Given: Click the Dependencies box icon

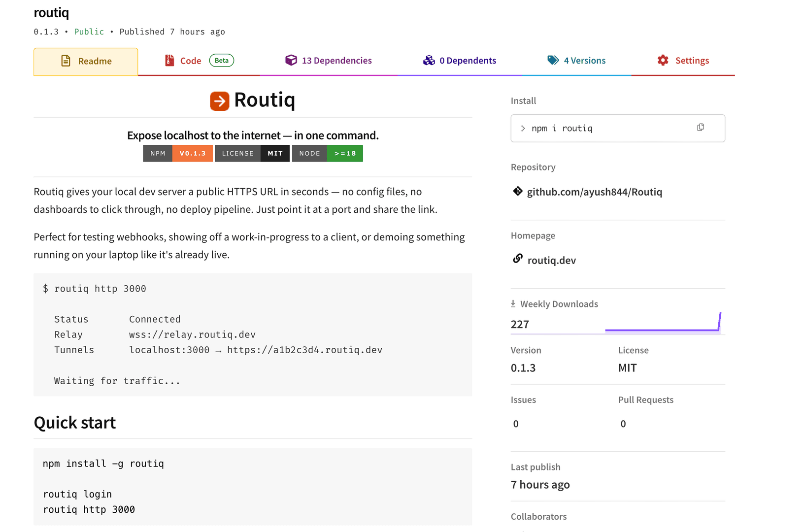Looking at the screenshot, I should (291, 60).
